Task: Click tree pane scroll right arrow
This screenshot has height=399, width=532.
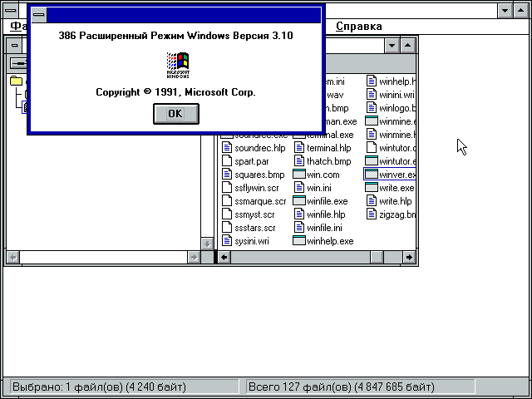Action: pos(194,257)
